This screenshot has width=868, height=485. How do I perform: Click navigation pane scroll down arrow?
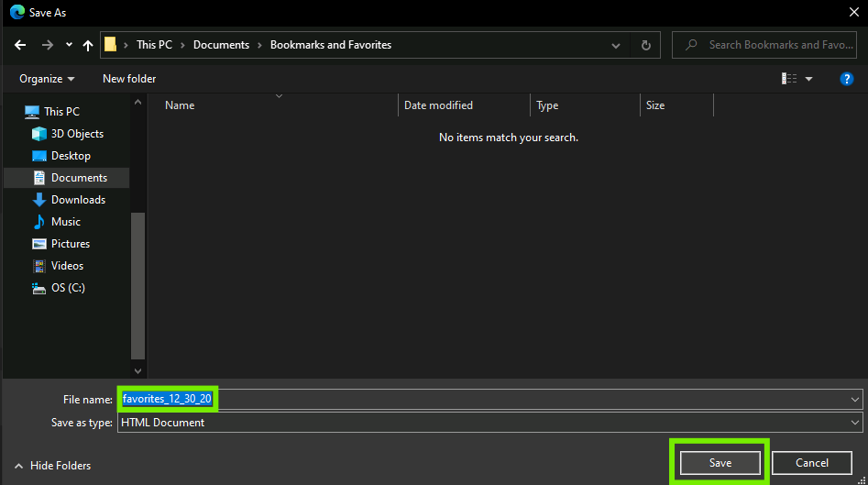click(x=137, y=371)
